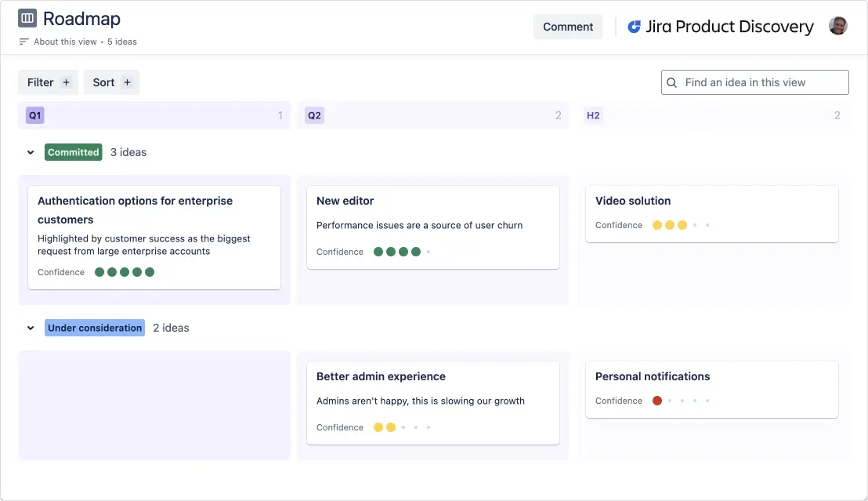Click Confidence label on New editor card
868x501 pixels.
[340, 252]
